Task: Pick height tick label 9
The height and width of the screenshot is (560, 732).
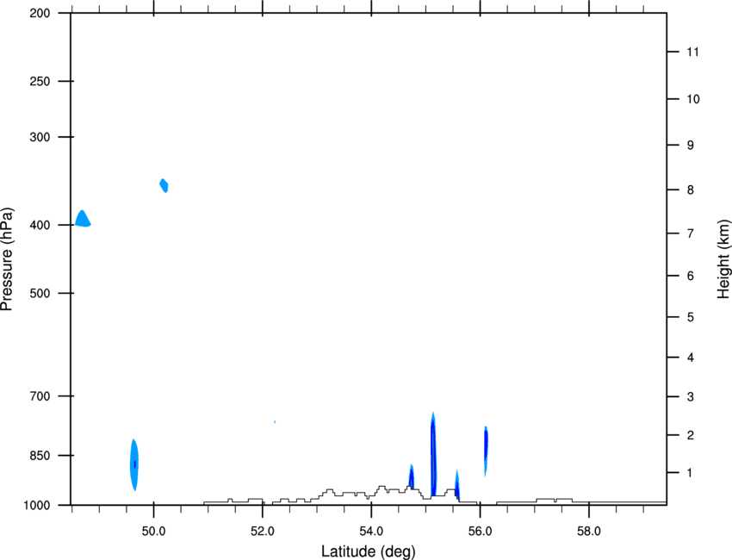Action: pos(690,146)
